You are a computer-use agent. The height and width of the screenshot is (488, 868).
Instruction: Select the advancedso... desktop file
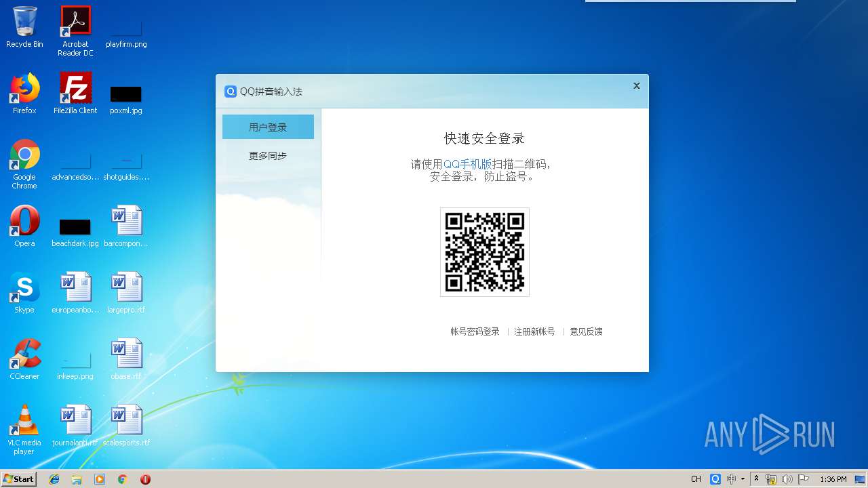(75, 168)
